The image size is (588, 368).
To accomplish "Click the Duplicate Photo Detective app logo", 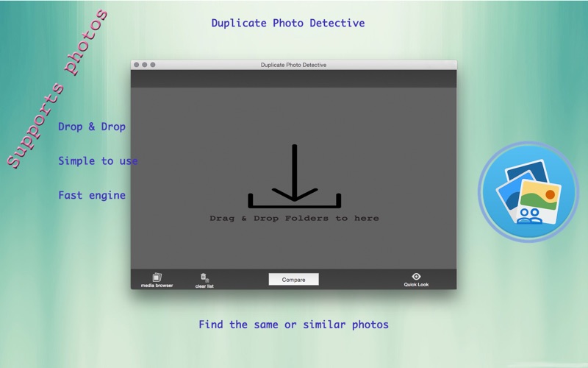I will click(x=528, y=192).
